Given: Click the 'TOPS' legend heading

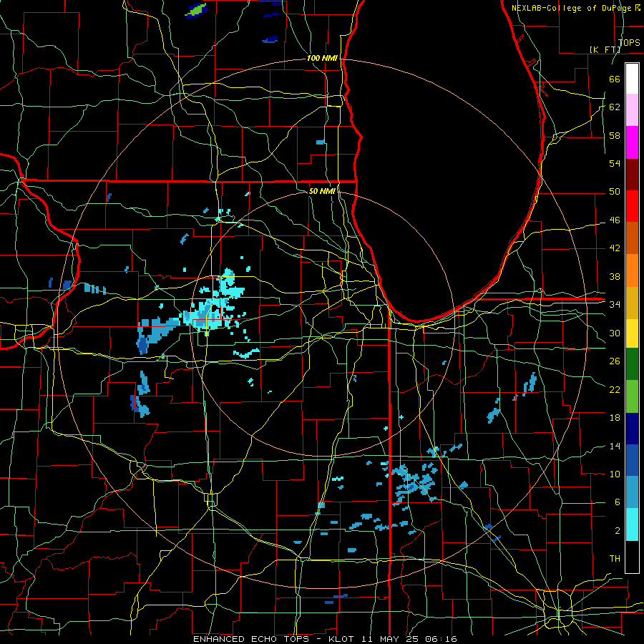Looking at the screenshot, I should (629, 42).
